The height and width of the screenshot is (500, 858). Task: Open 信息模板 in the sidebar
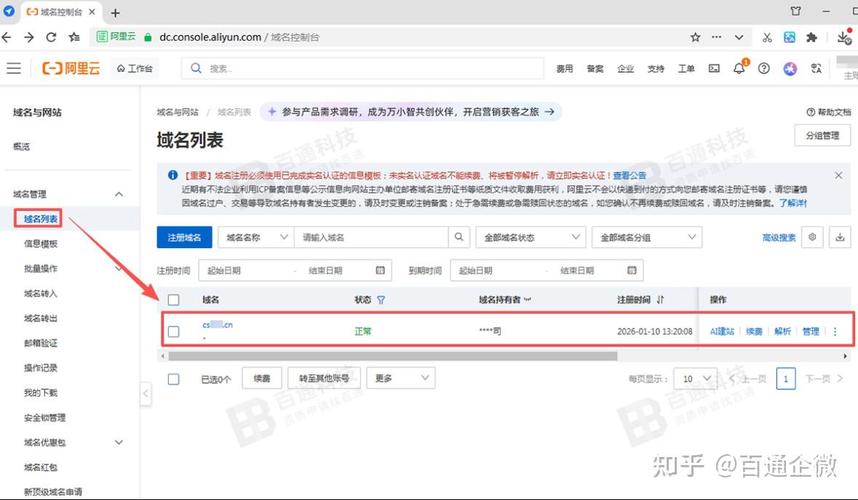point(40,243)
